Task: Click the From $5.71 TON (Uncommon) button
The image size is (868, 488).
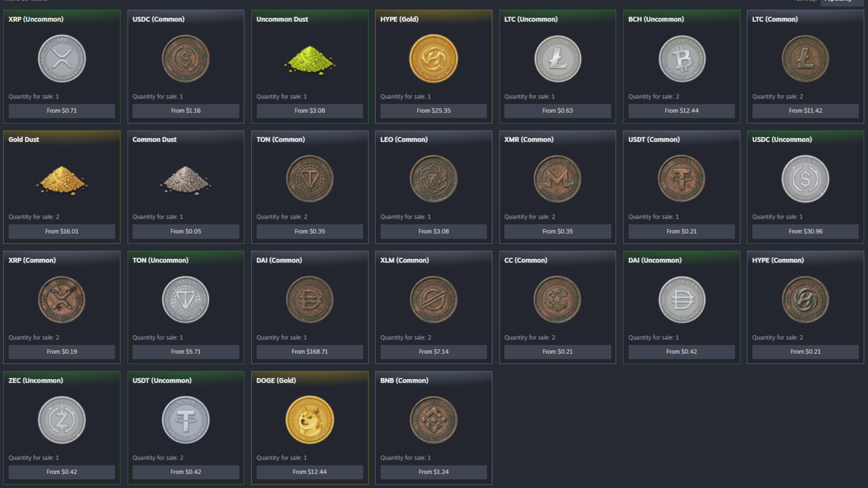Action: click(x=186, y=352)
